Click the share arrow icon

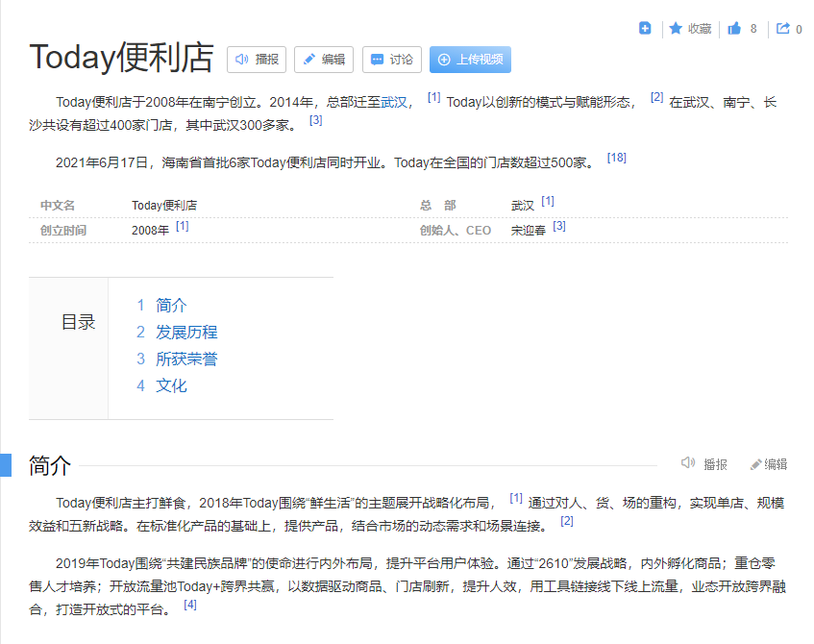[783, 28]
